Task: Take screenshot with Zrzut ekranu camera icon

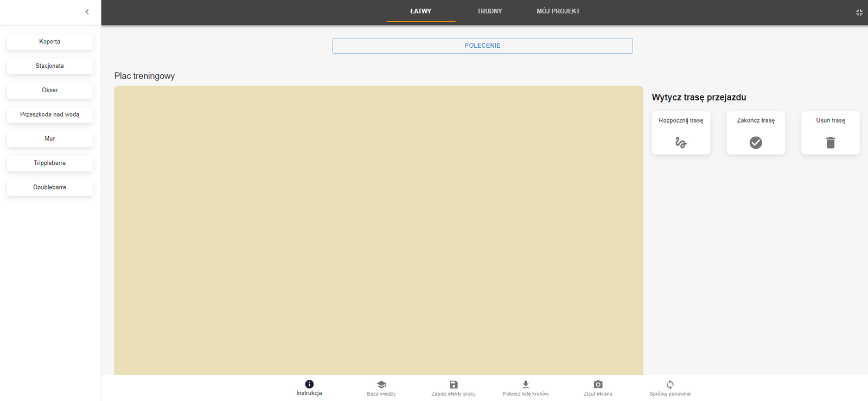Action: tap(598, 384)
